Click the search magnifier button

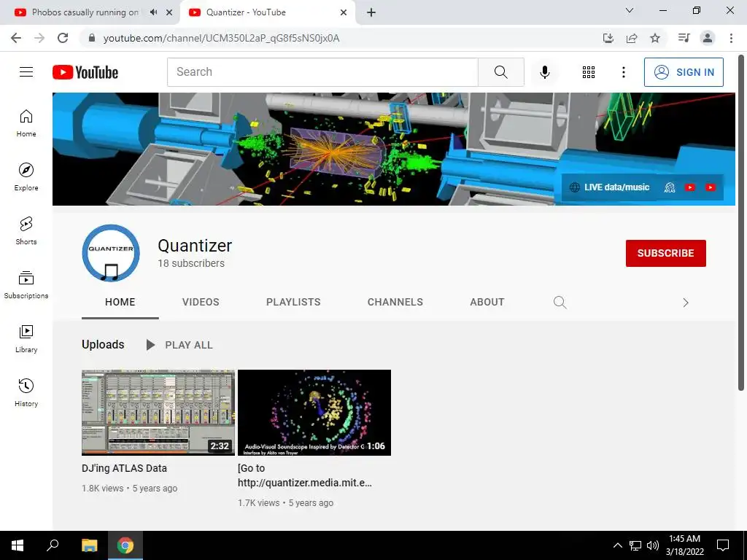pyautogui.click(x=500, y=72)
